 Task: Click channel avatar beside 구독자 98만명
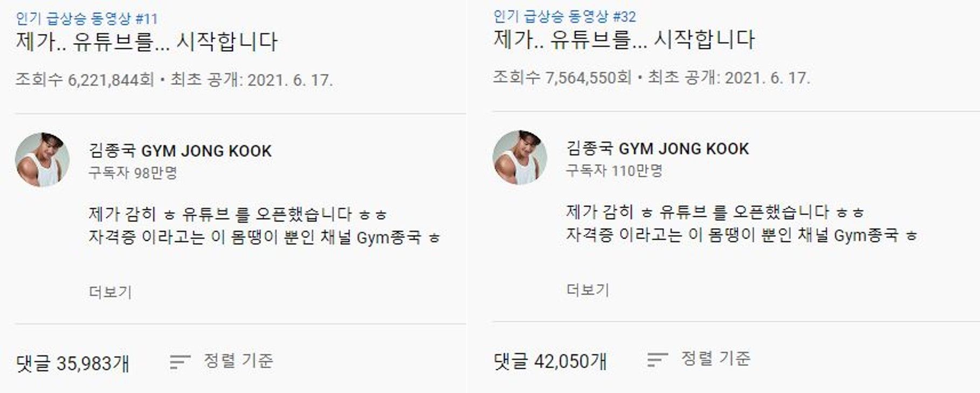tap(42, 160)
